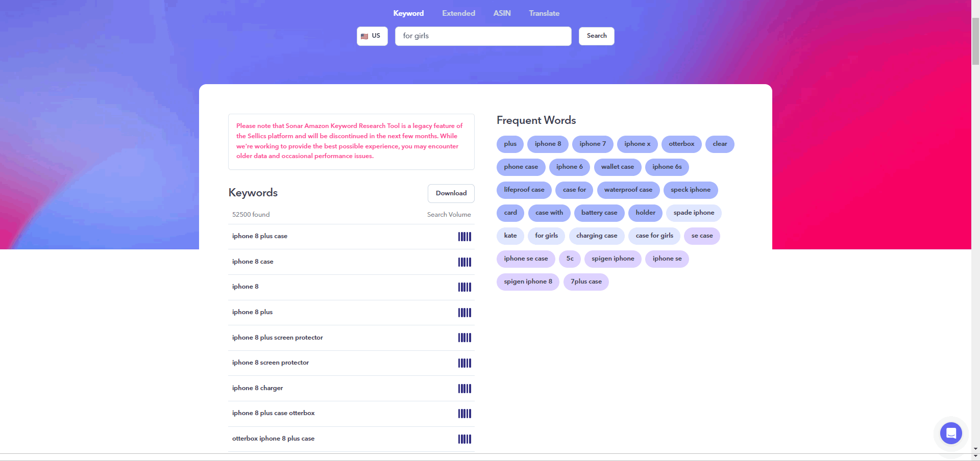
Task: Select the 'se case' frequent word tag
Action: click(x=702, y=236)
